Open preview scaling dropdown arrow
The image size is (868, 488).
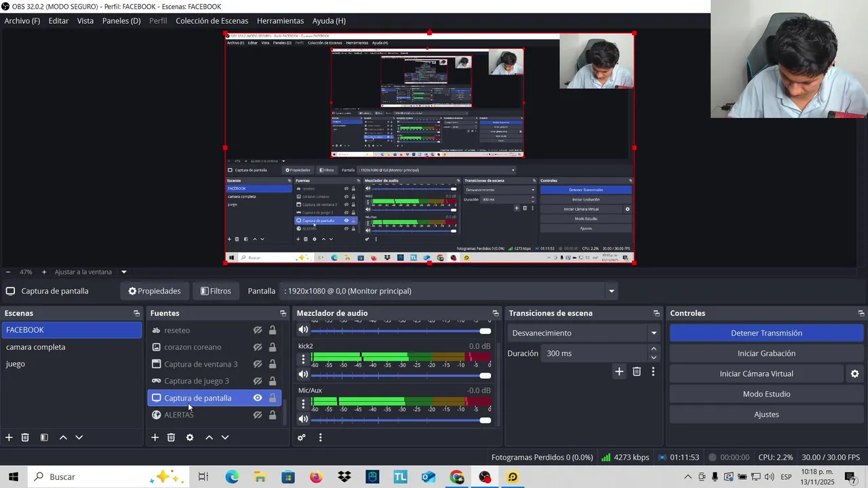(x=123, y=272)
